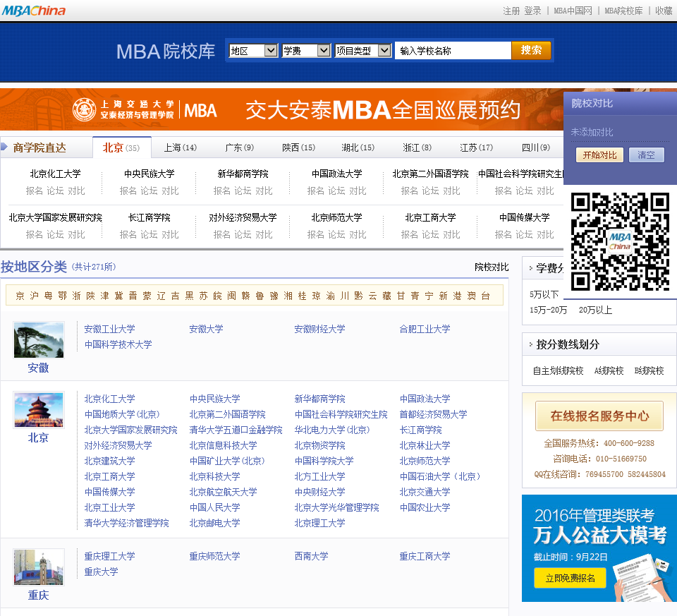Click 报名 under 中央民族大学
The height and width of the screenshot is (616, 677).
(x=128, y=191)
